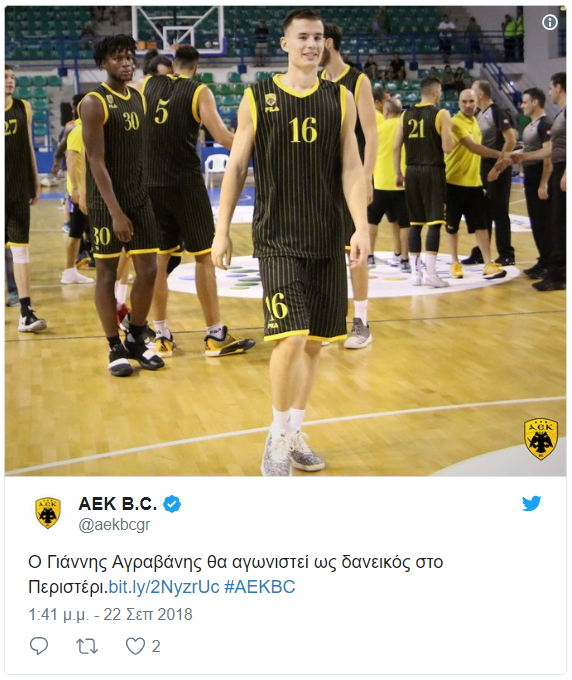Click the player wearing jersey 5

coord(182,191)
